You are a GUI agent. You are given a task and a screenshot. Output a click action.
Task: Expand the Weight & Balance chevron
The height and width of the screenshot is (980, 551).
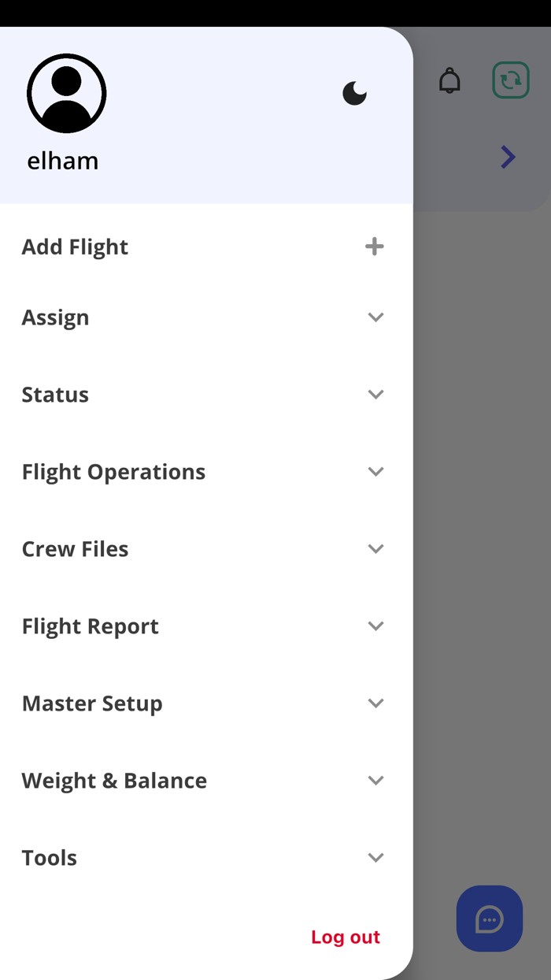(375, 781)
